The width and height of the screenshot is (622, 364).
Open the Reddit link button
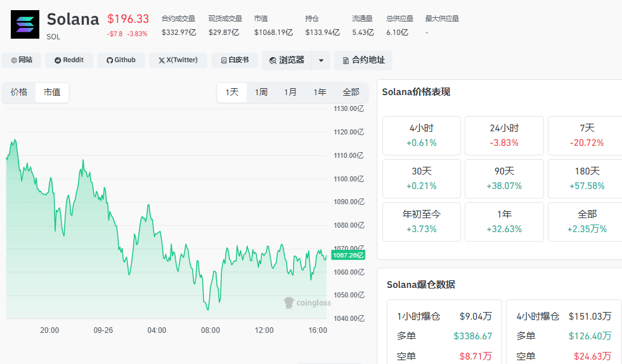point(69,60)
